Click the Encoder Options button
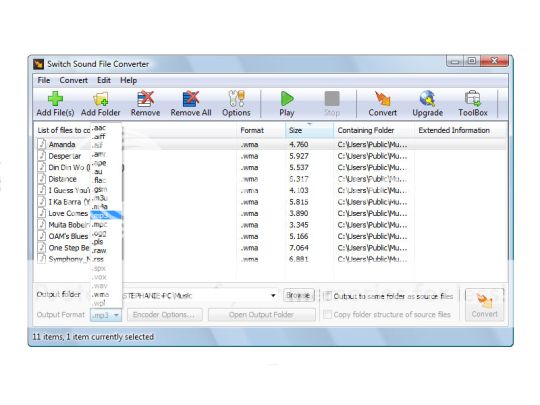This screenshot has height=405, width=540. (164, 314)
